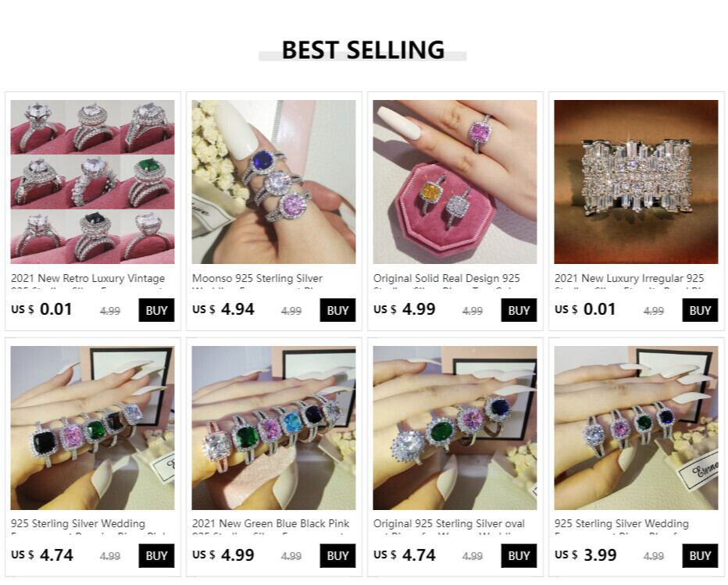
Task: Open the '2021 New Retro Luxury Vintage' title link
Action: point(87,279)
